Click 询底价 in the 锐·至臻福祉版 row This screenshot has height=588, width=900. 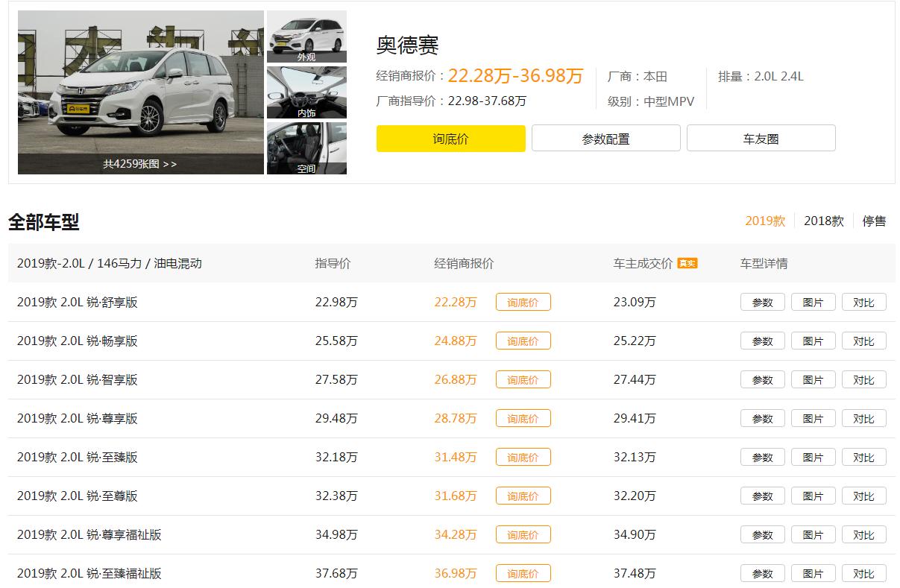click(x=523, y=573)
